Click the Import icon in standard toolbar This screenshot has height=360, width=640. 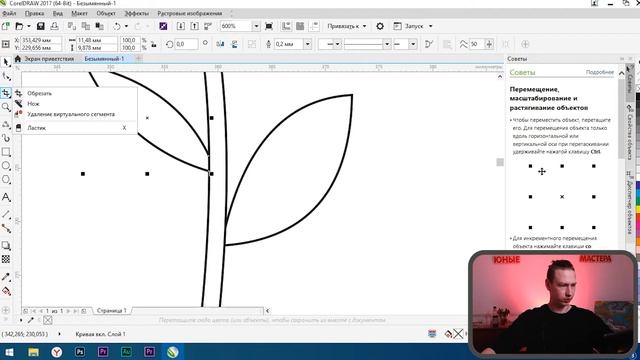point(180,26)
